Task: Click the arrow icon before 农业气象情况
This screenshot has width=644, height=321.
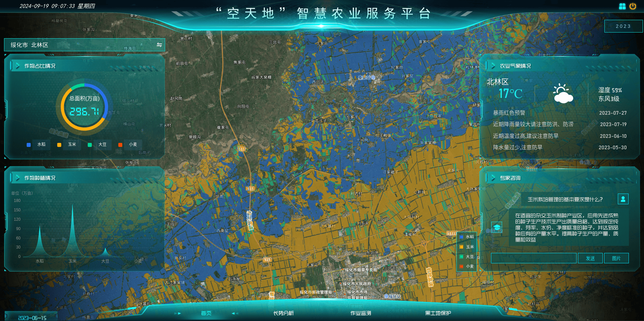Action: pyautogui.click(x=493, y=66)
